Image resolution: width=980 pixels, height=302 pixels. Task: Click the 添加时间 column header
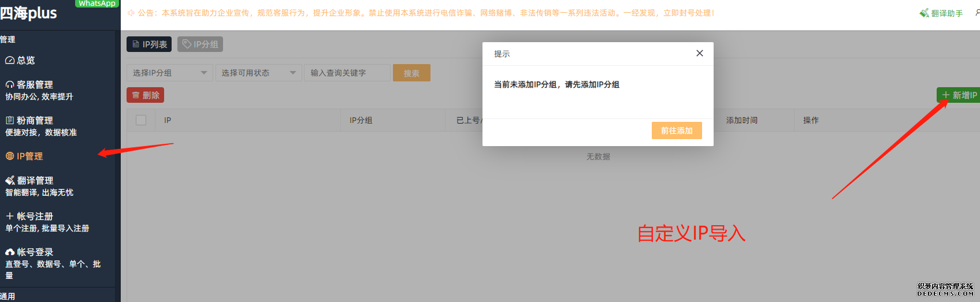point(742,120)
